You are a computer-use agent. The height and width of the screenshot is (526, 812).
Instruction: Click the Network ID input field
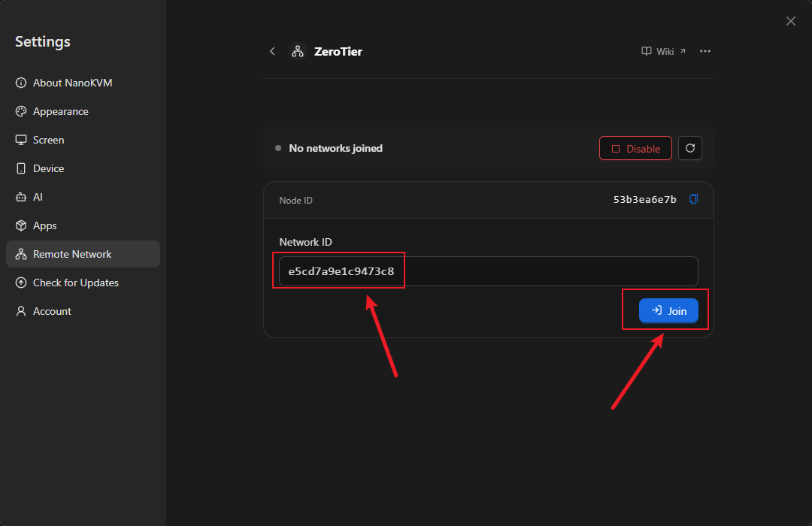coord(489,271)
